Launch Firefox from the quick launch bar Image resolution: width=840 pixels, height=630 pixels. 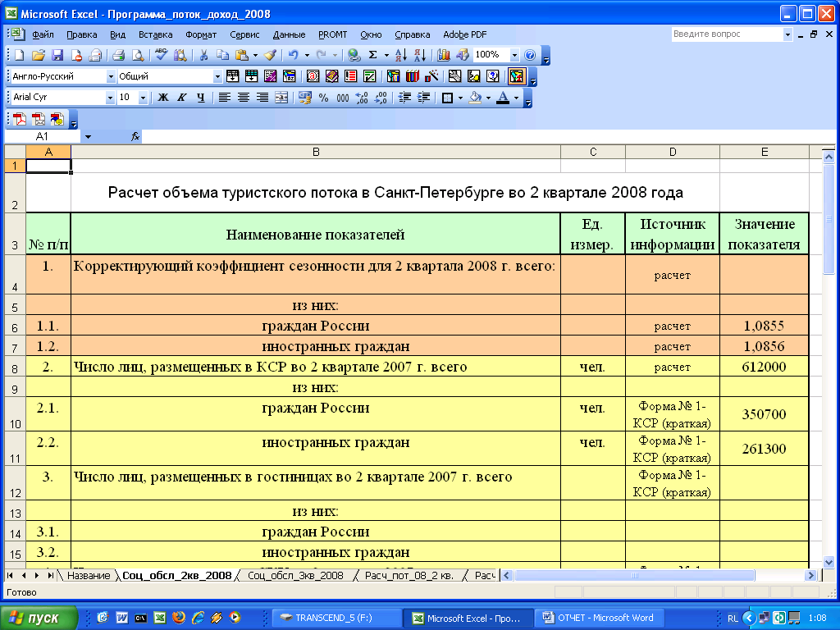[179, 618]
